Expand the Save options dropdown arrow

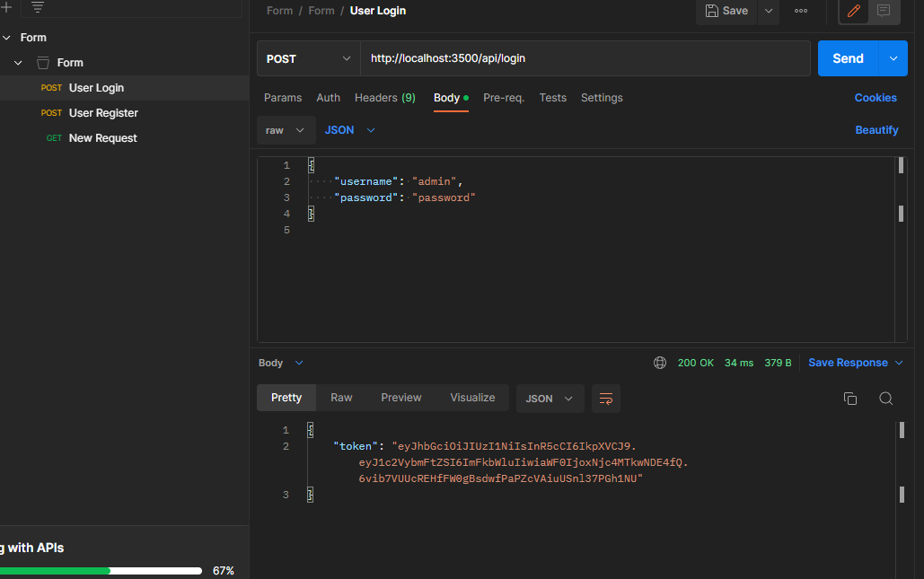(x=769, y=11)
